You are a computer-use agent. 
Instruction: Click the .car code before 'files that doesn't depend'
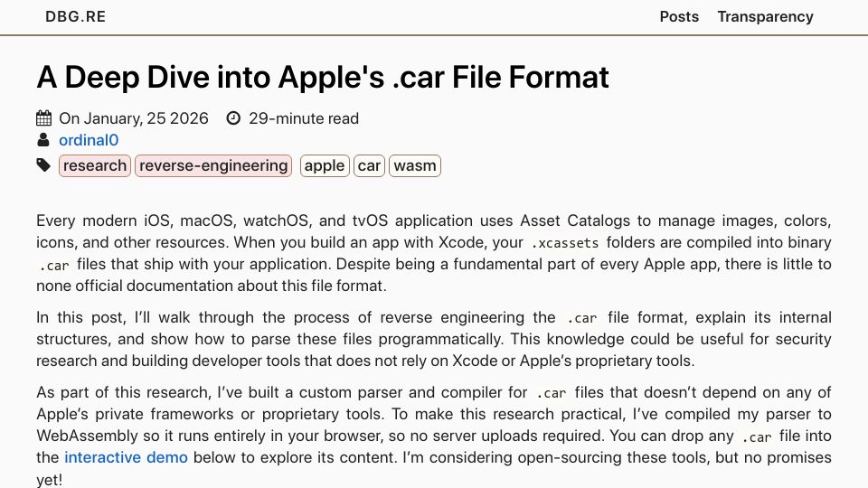pyautogui.click(x=551, y=393)
